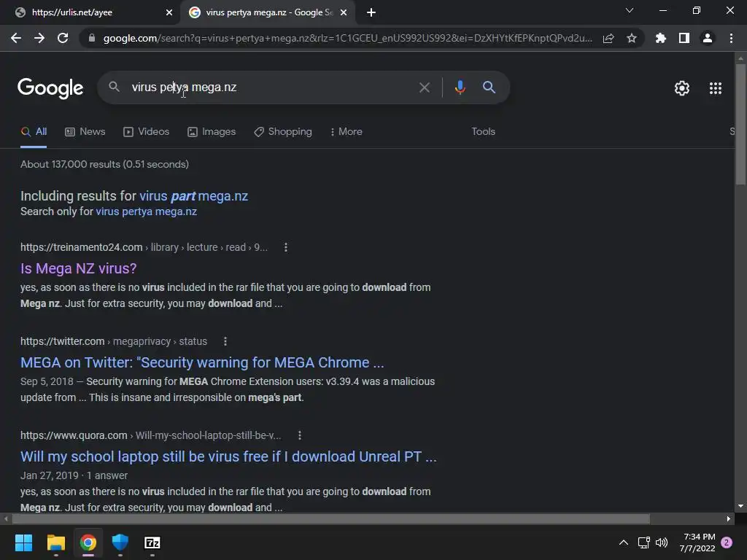747x560 pixels.
Task: Clear the search box with the X
Action: pyautogui.click(x=424, y=87)
